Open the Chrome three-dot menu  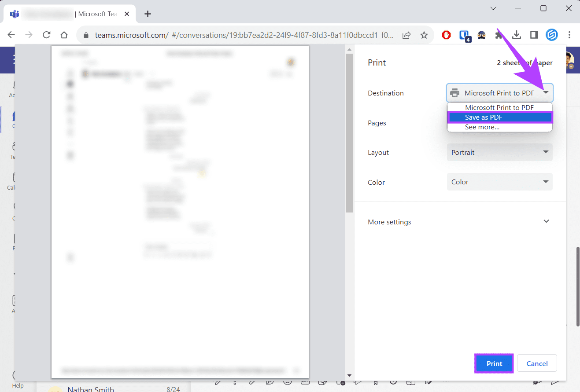point(569,35)
